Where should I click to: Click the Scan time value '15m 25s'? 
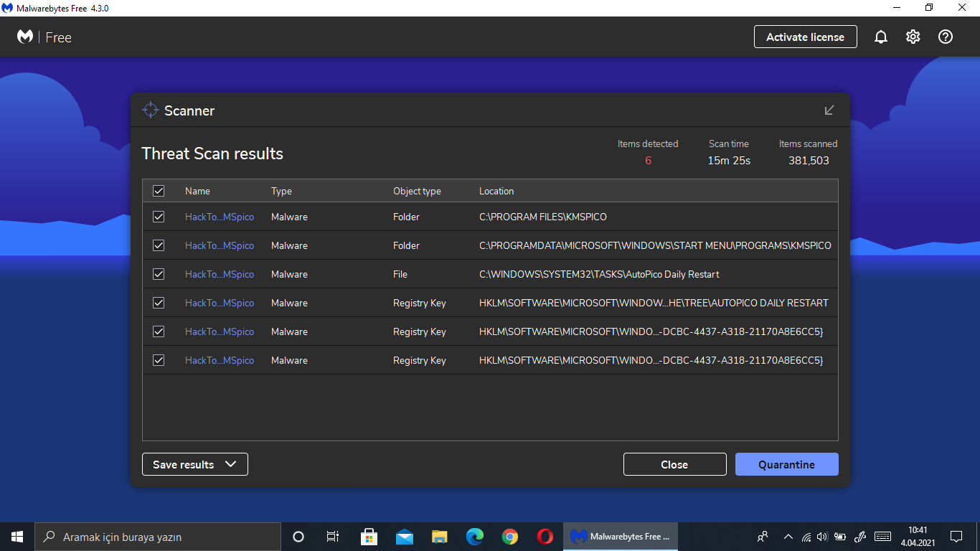click(729, 161)
